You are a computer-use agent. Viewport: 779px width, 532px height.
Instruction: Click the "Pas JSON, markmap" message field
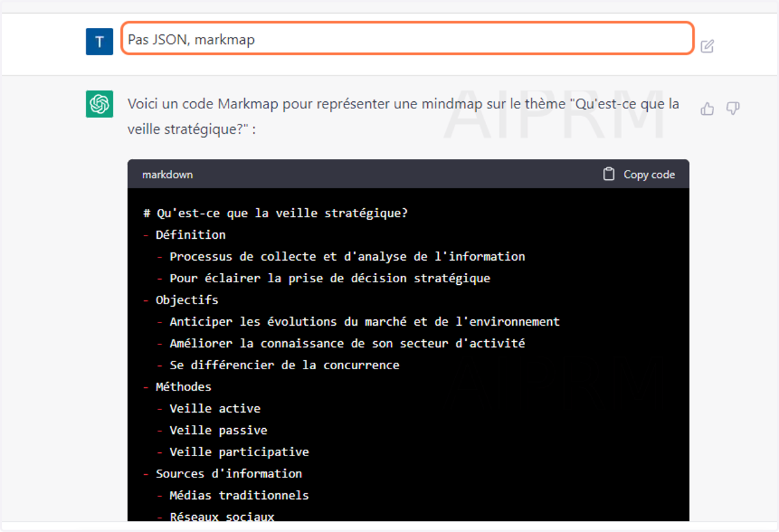tap(408, 39)
